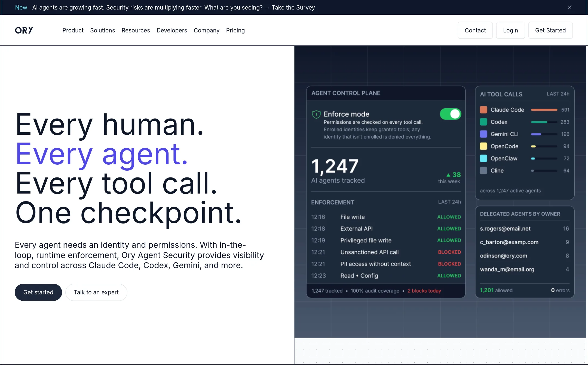Click the 1,247 AI agents tracked count
The height and width of the screenshot is (368, 588).
(335, 167)
